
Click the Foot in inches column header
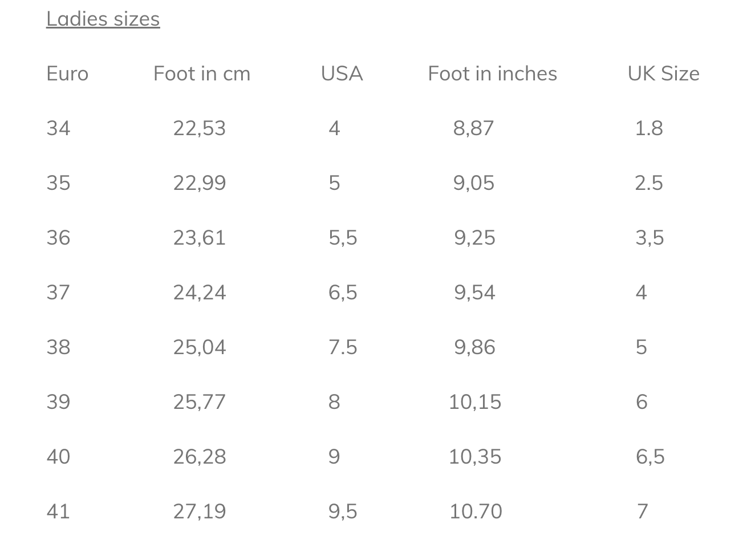pos(492,74)
